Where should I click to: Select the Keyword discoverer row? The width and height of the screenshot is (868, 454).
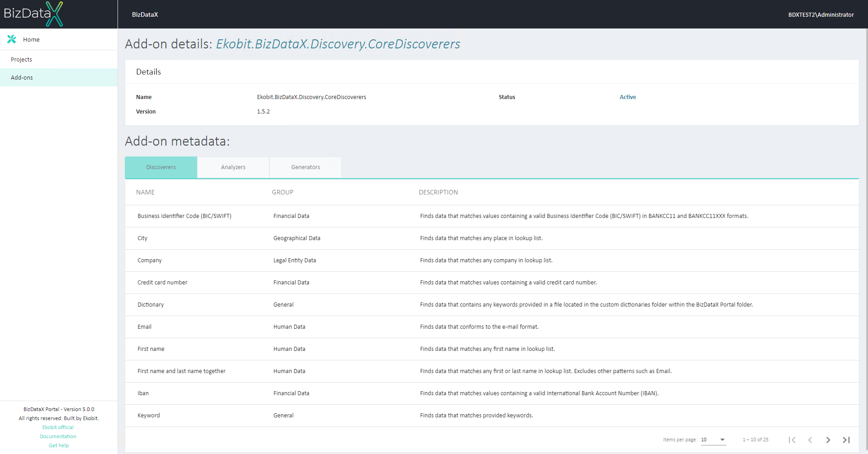[x=492, y=416]
